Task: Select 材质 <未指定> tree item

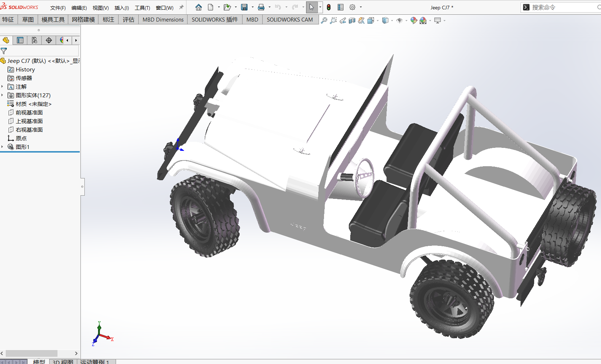Action: click(29, 104)
